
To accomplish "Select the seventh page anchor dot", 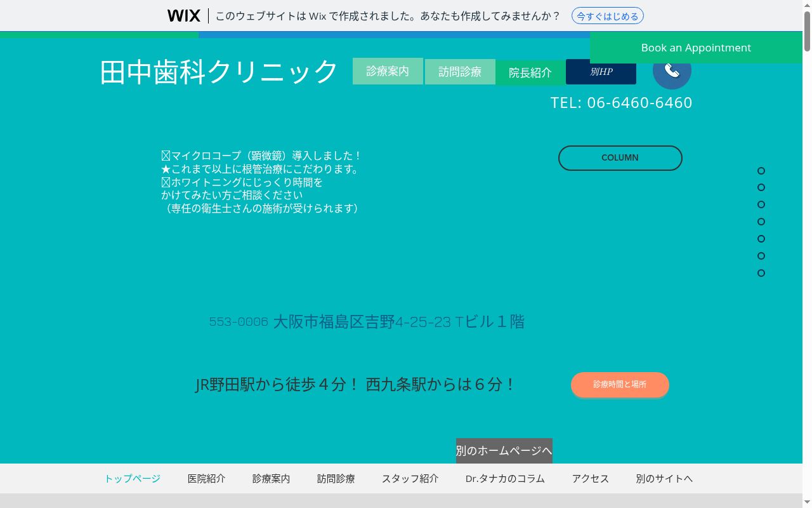I will (761, 273).
